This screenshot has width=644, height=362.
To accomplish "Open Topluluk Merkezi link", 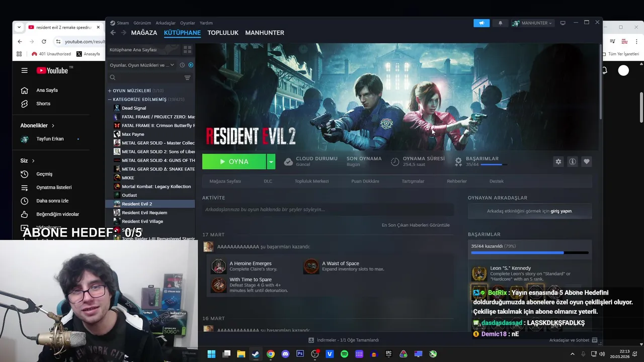I will 311,181.
